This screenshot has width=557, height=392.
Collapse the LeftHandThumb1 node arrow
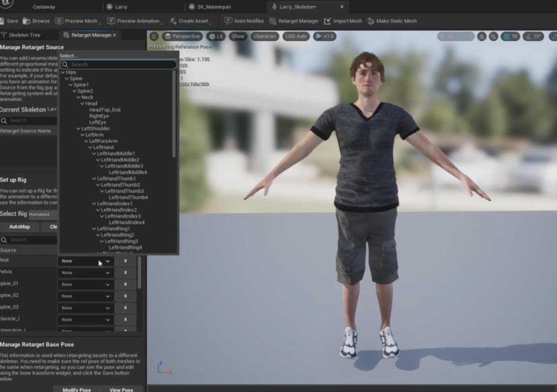[94, 179]
